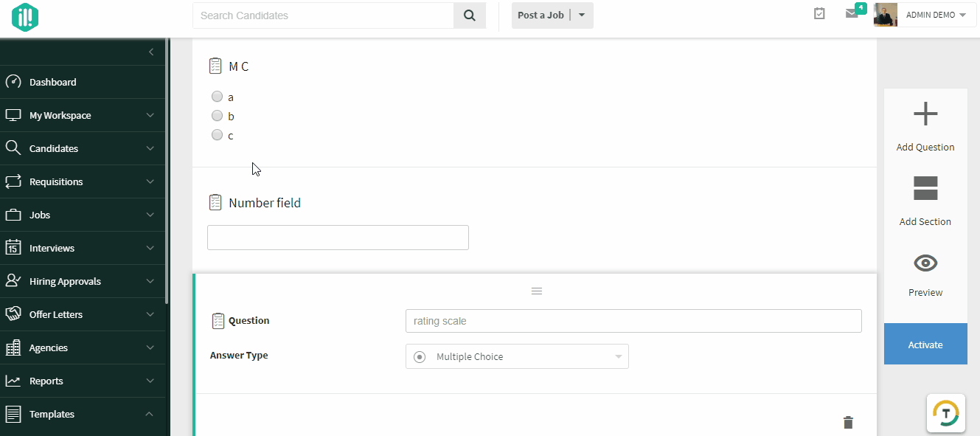The height and width of the screenshot is (436, 980).
Task: Delete question using trash icon
Action: tap(848, 423)
